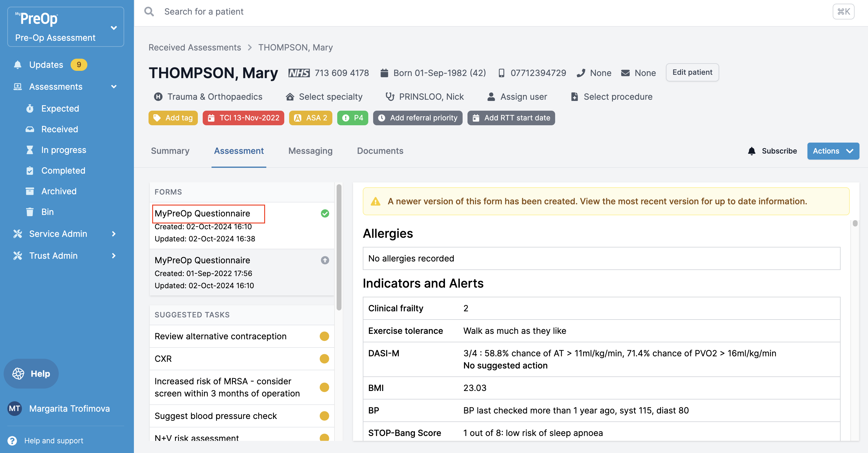The image size is (868, 453).
Task: Click the MT user avatar
Action: [15, 409]
